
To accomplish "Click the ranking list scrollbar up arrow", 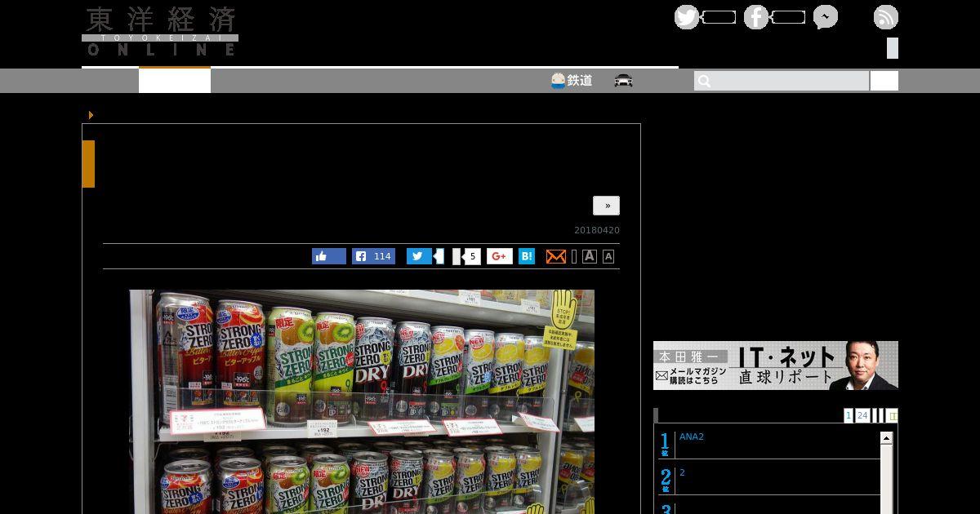I will point(886,438).
